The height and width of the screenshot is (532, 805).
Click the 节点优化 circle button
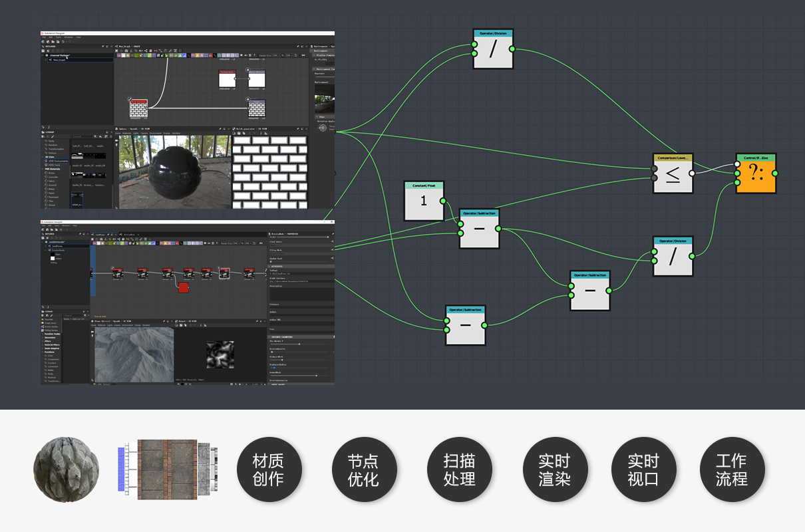click(x=363, y=469)
